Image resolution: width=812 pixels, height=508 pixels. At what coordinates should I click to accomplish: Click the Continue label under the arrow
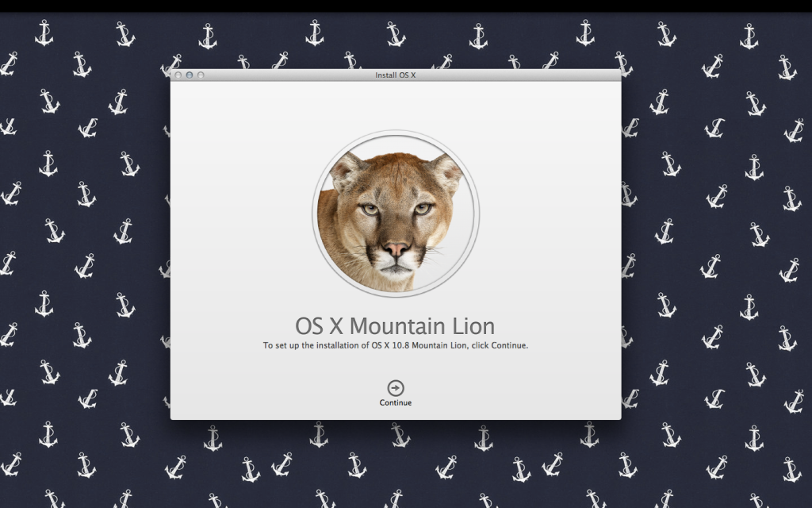396,402
